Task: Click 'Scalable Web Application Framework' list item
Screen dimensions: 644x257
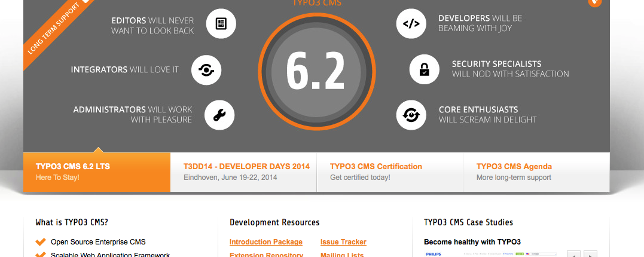Action: coord(110,255)
